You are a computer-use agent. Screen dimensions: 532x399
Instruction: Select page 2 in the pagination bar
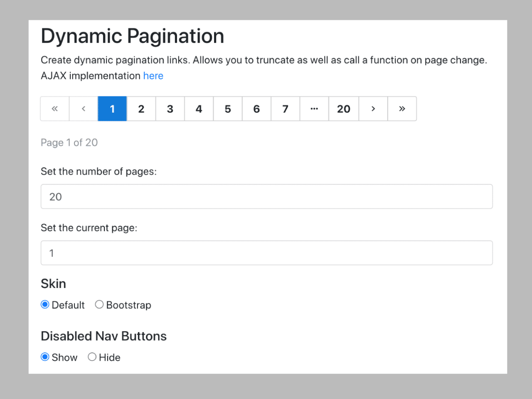pyautogui.click(x=141, y=108)
